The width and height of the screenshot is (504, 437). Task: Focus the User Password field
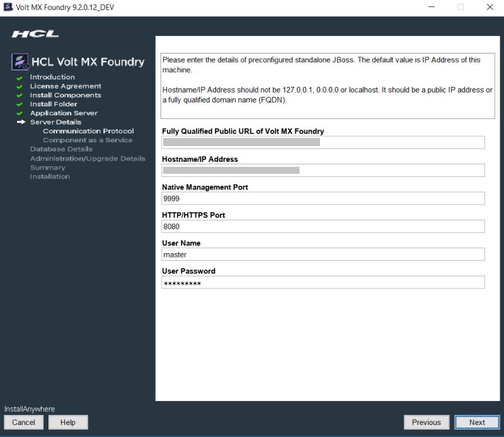pos(323,282)
